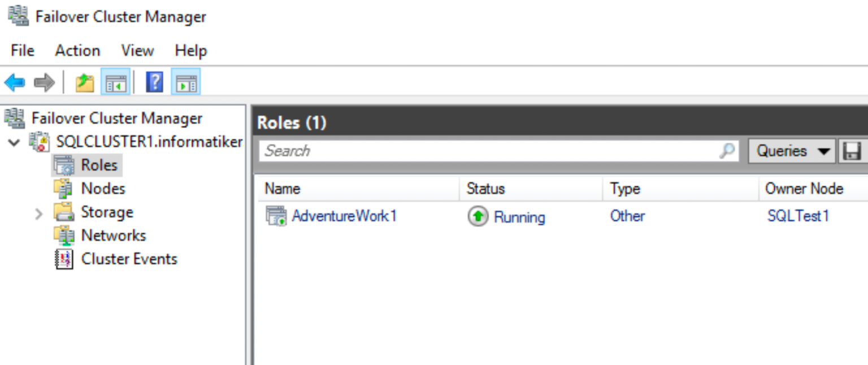Click into the roles Search field
Viewport: 868px width, 365px height.
coord(486,151)
